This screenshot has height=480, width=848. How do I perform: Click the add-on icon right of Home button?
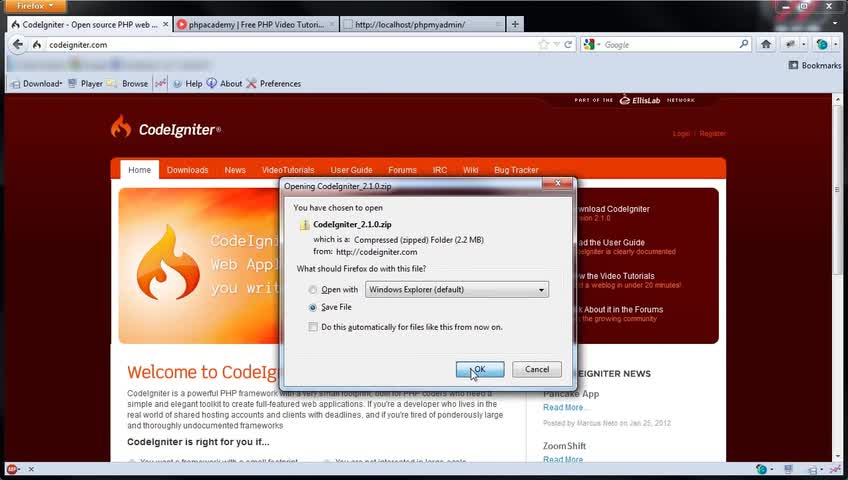click(x=791, y=44)
